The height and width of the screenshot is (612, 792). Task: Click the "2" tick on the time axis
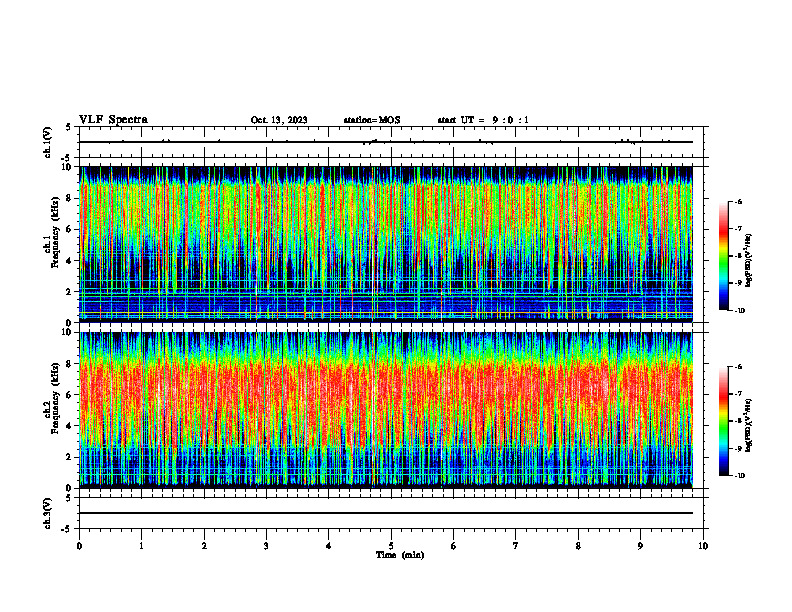[204, 546]
